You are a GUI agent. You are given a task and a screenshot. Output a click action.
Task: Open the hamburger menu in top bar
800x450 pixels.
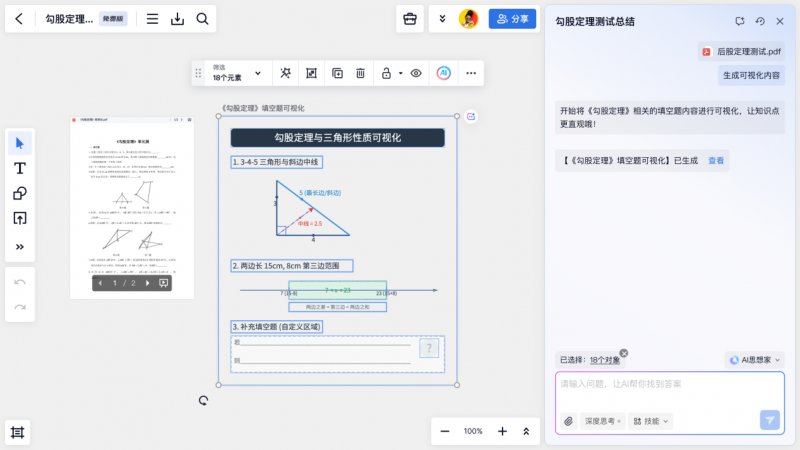click(152, 19)
